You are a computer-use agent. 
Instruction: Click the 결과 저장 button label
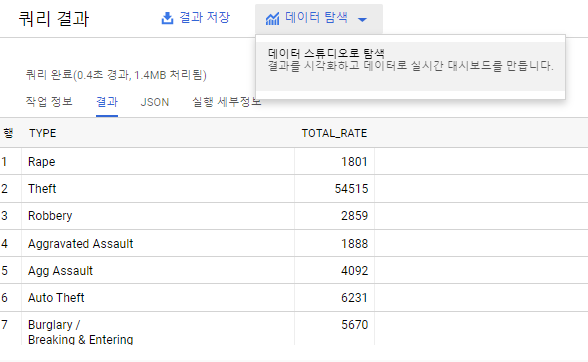204,17
